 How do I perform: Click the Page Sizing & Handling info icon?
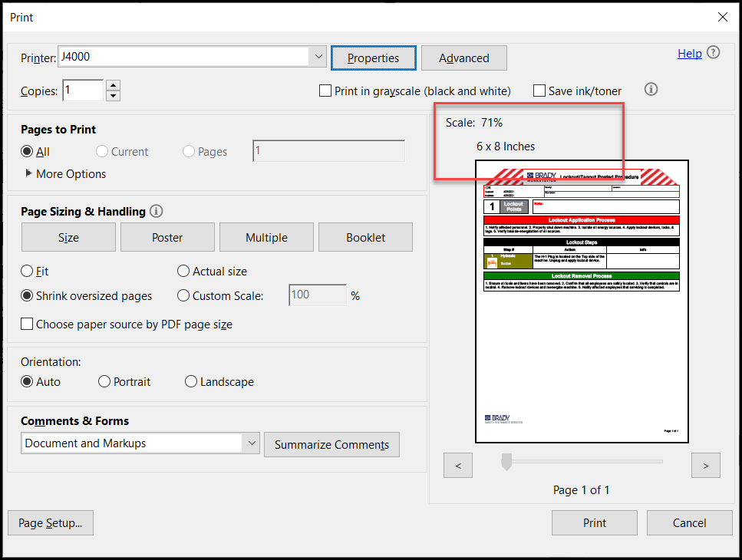tap(157, 211)
